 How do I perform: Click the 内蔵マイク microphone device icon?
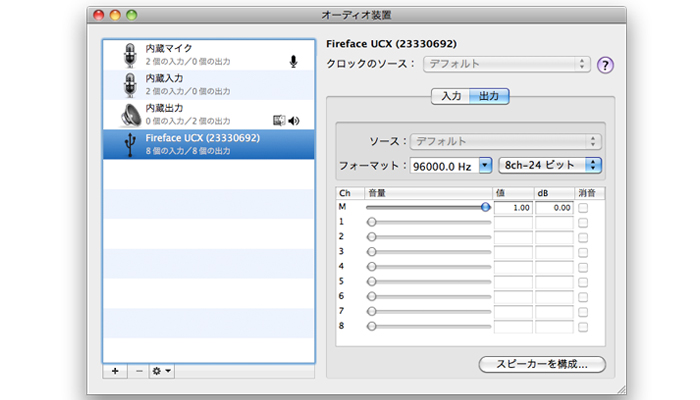pos(130,55)
